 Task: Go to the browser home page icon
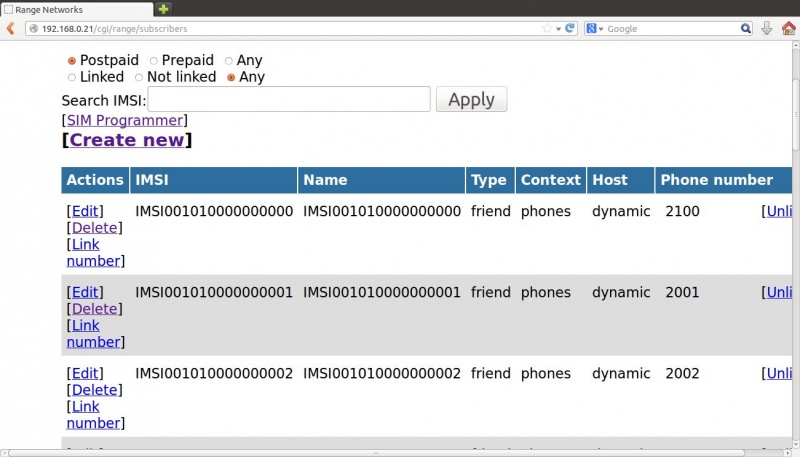(x=787, y=28)
